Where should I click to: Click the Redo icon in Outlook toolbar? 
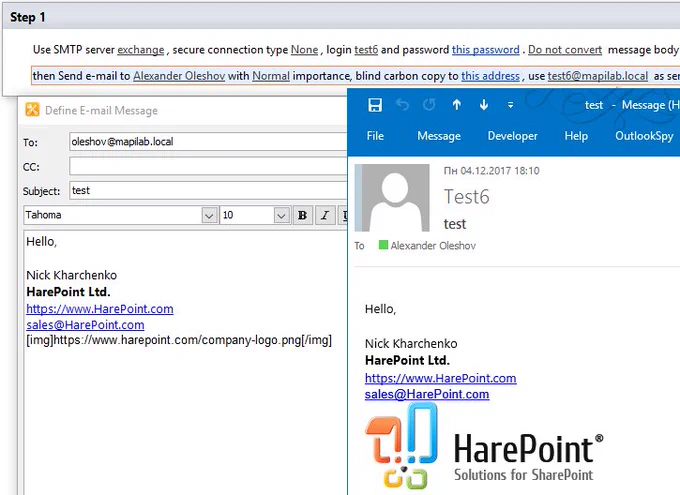[x=429, y=105]
